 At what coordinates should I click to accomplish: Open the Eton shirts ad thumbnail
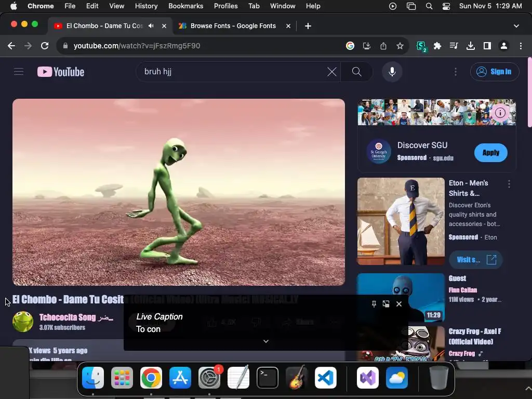pyautogui.click(x=401, y=221)
